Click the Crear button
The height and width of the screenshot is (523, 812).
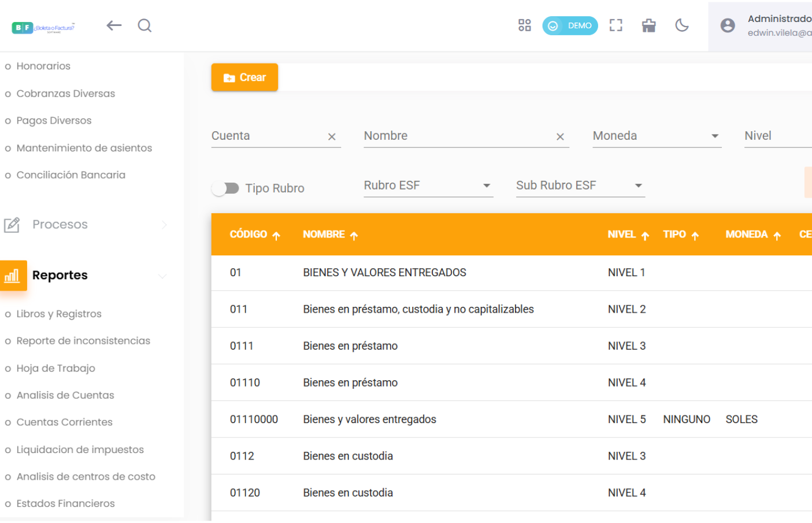tap(244, 77)
